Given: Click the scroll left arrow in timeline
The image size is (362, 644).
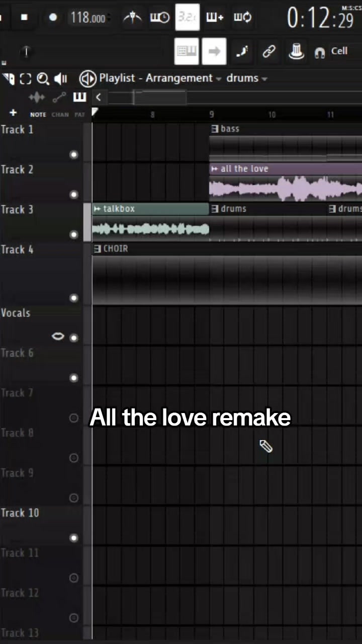Looking at the screenshot, I should pos(99,98).
